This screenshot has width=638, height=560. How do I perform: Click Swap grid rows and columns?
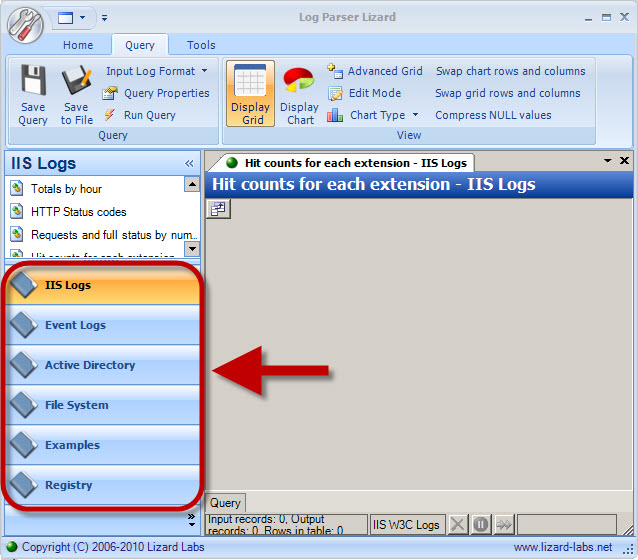pos(507,93)
